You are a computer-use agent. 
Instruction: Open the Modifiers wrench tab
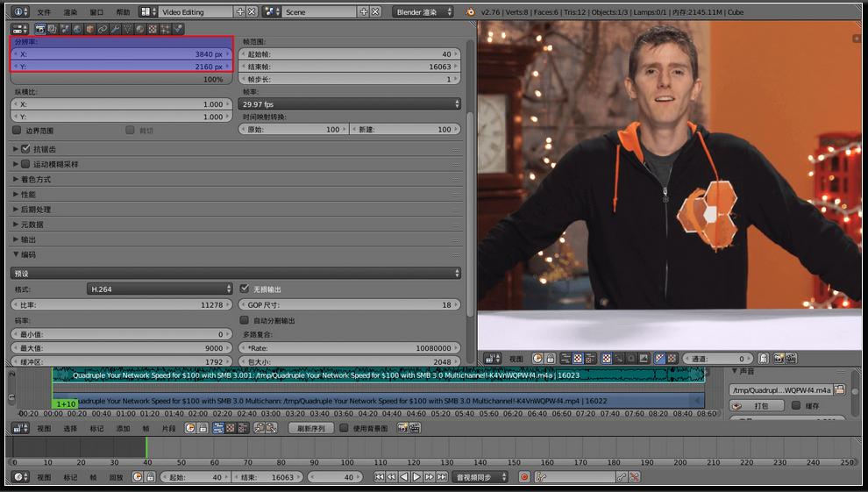coord(115,29)
